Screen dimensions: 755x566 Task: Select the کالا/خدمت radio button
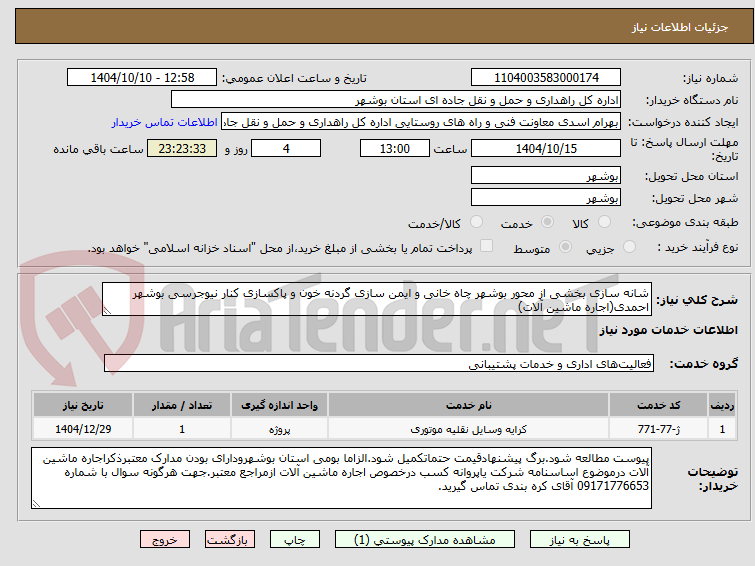(x=476, y=222)
